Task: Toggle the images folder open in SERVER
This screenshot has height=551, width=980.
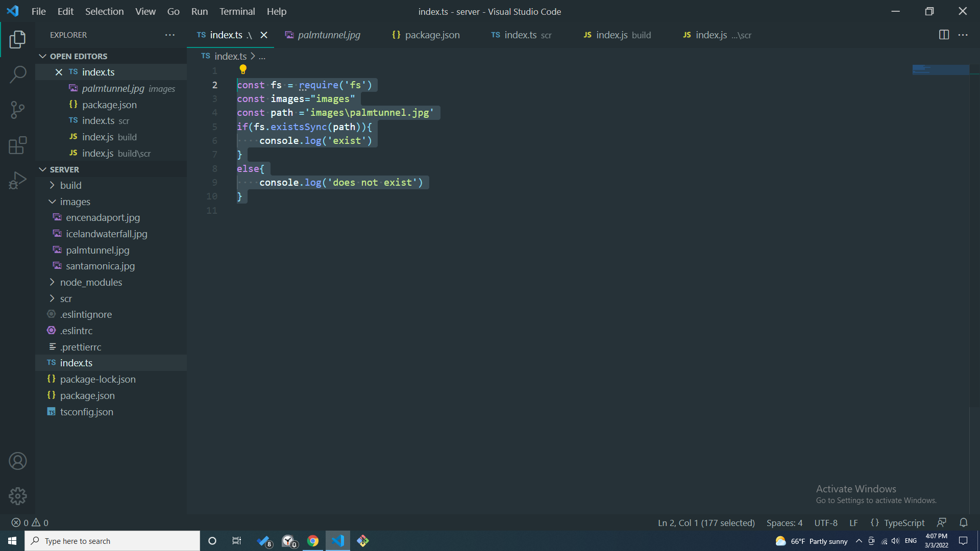Action: tap(53, 201)
